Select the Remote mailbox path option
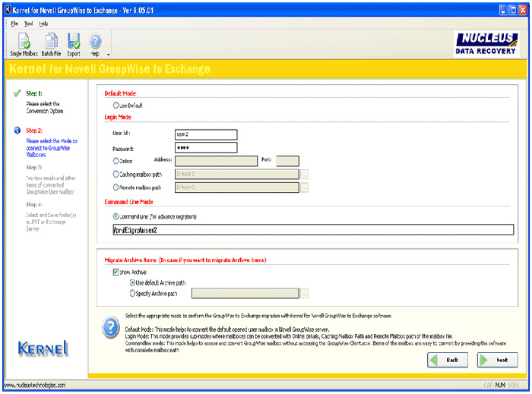 click(x=116, y=188)
